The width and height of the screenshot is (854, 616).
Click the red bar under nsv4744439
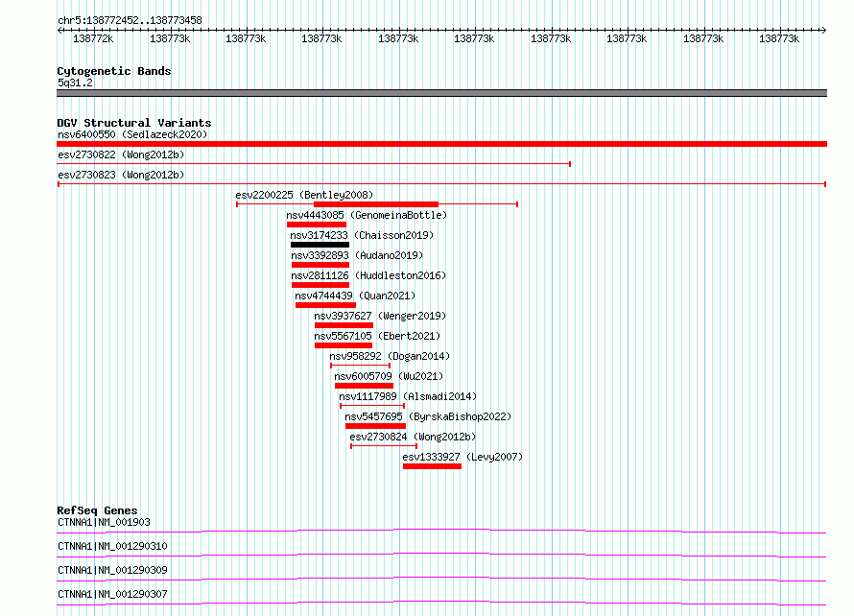325,305
